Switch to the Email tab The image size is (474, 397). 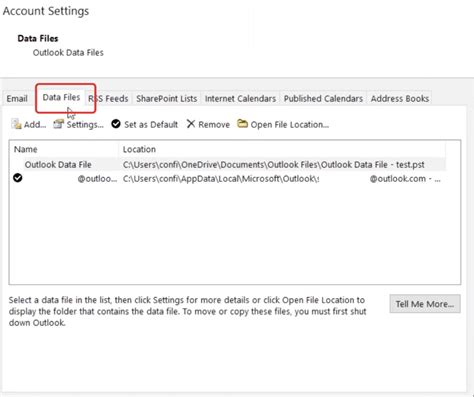pyautogui.click(x=17, y=99)
